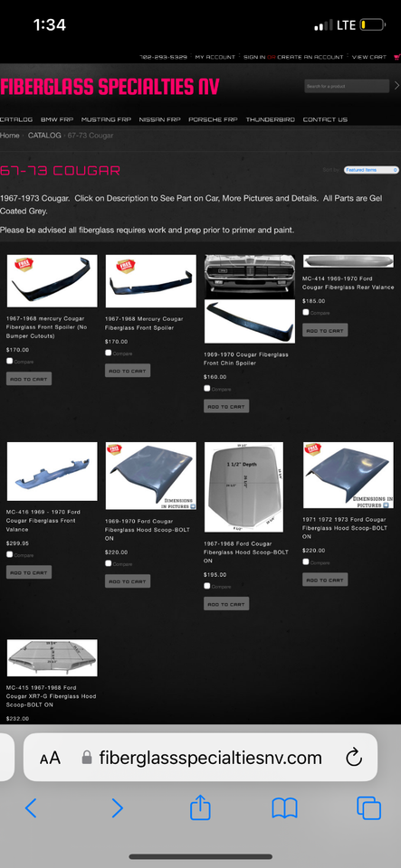Check Compare for 1969-1970 Front Chin Spoiler
Viewport: 401px width, 868px height.
point(207,389)
